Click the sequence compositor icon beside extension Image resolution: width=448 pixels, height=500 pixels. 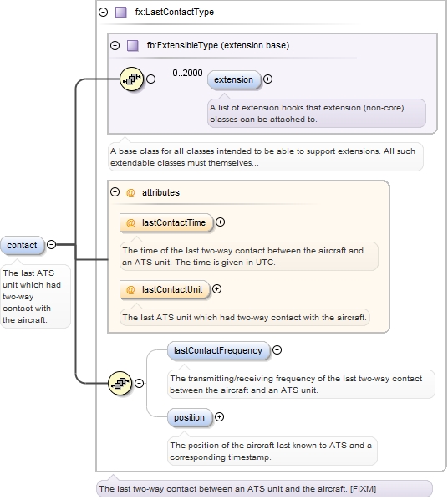(132, 79)
